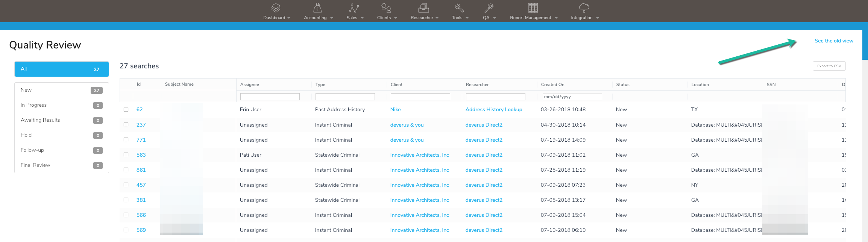Click the Report Management binders icon

click(533, 8)
